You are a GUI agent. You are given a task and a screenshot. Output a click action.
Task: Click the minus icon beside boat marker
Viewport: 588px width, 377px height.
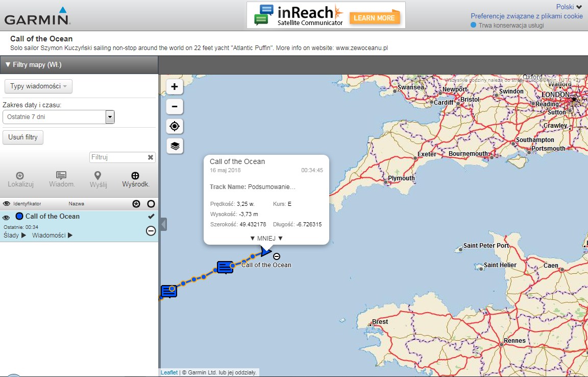pyautogui.click(x=276, y=256)
